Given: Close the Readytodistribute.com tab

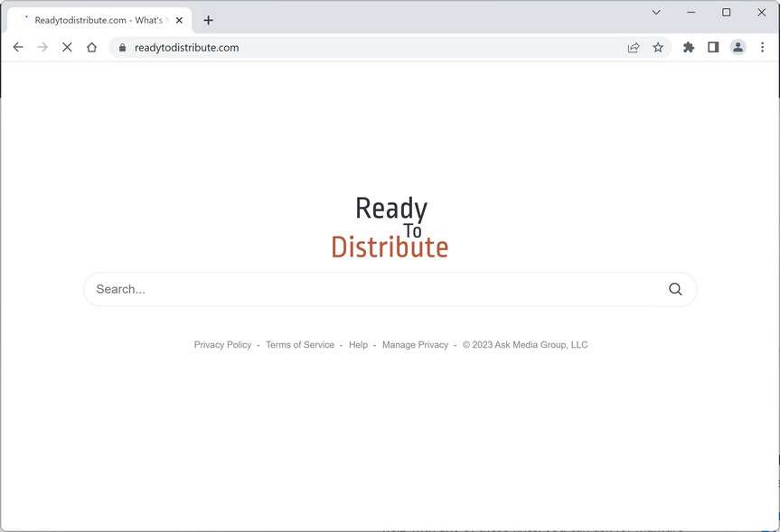Looking at the screenshot, I should (179, 21).
